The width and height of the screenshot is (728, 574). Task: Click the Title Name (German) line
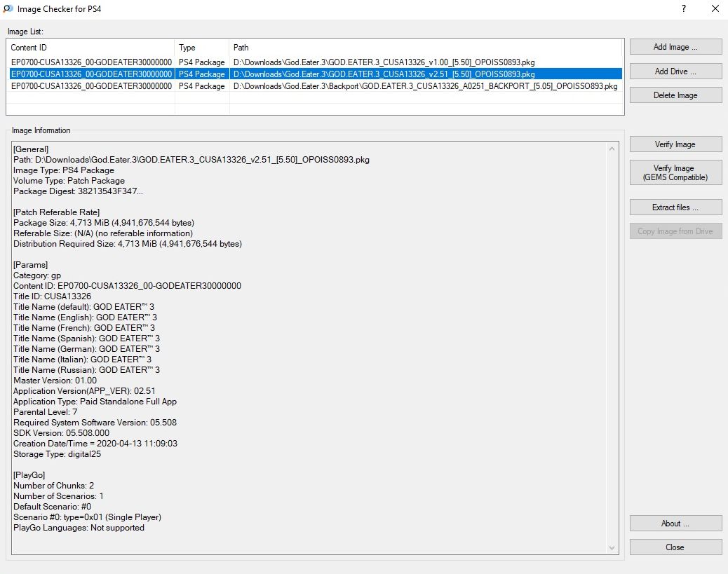pyautogui.click(x=86, y=349)
